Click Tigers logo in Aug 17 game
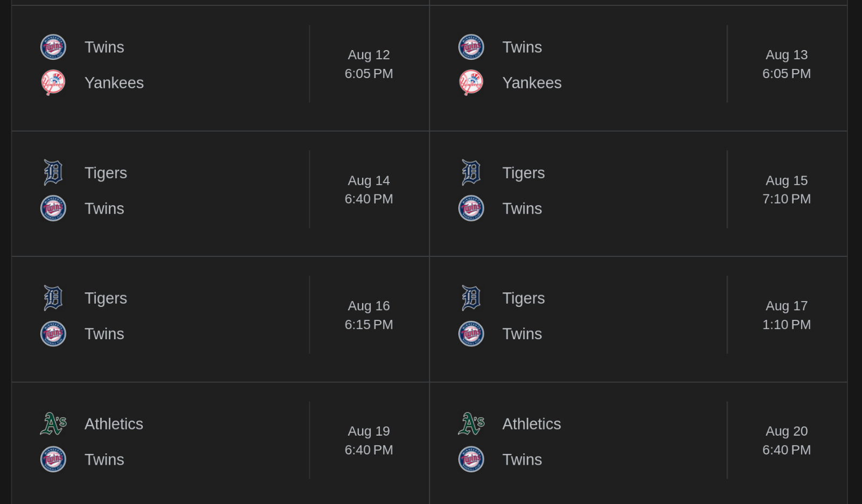 pyautogui.click(x=471, y=298)
